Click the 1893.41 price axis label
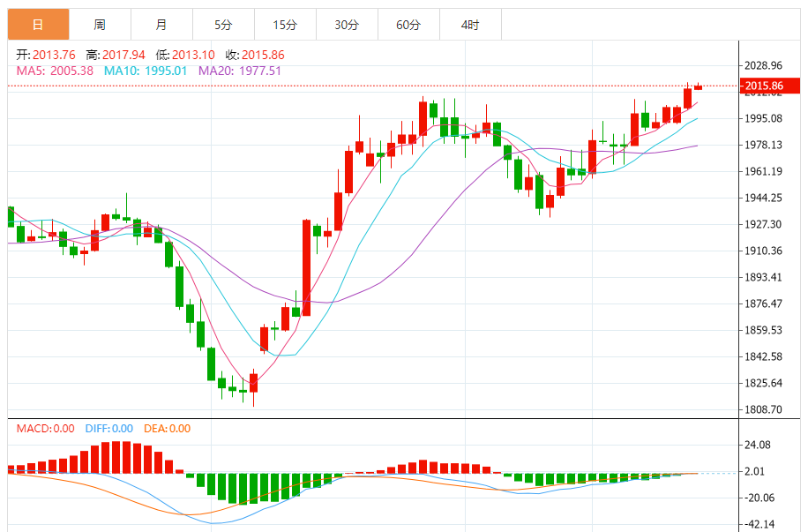 point(763,277)
